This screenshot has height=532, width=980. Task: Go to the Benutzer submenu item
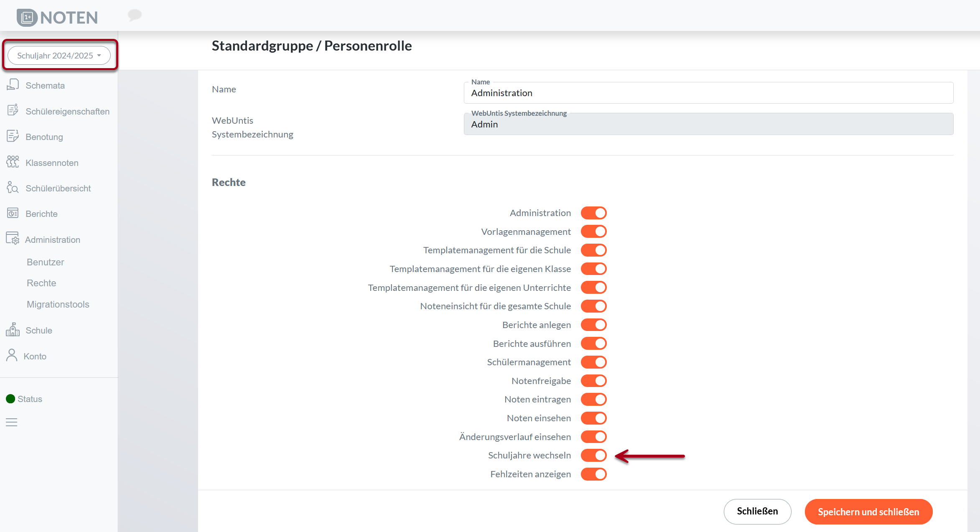click(x=45, y=262)
